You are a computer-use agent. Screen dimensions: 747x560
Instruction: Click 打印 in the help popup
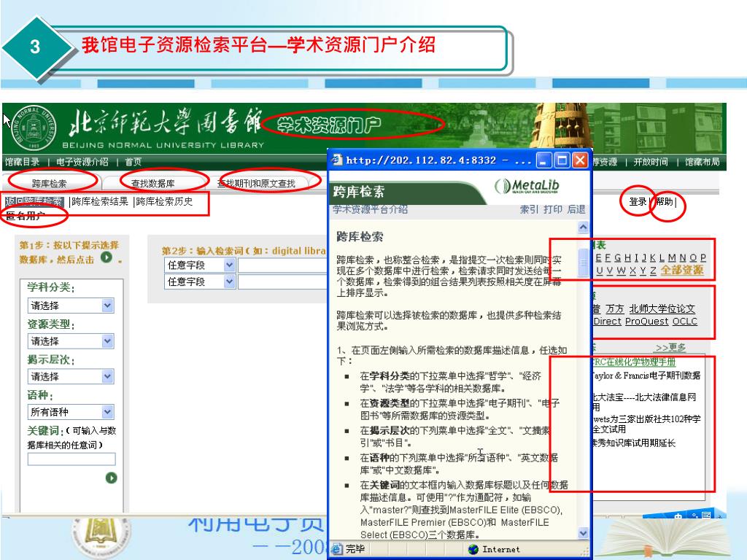[x=553, y=209]
